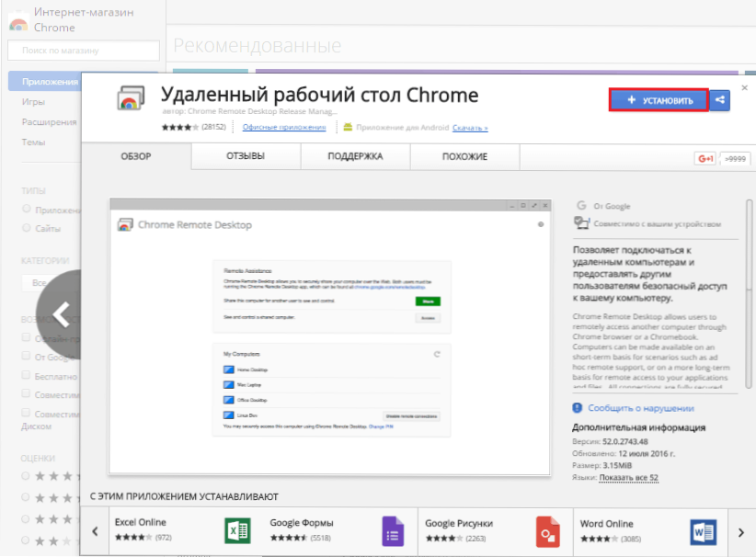Toggle the Бесплатно checkbox in sidebar
This screenshot has width=756, height=557.
click(26, 376)
